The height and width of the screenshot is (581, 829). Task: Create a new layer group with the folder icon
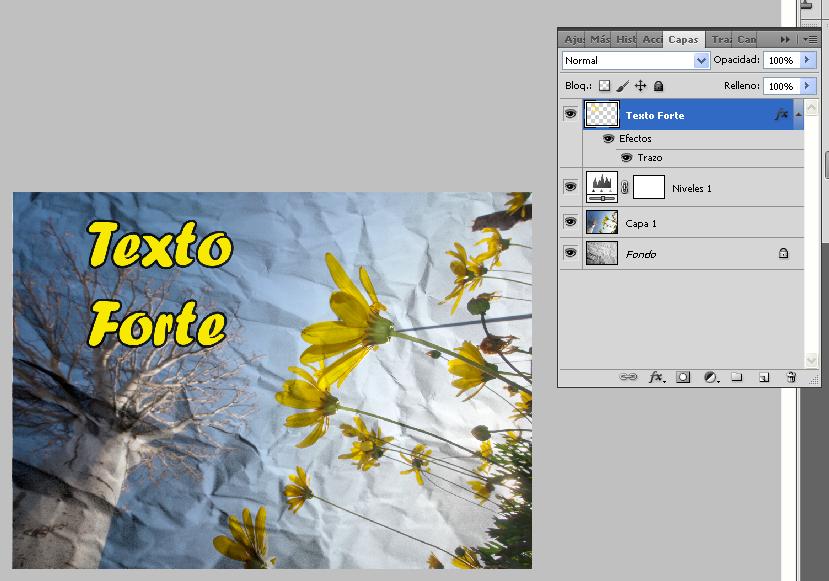coord(737,377)
